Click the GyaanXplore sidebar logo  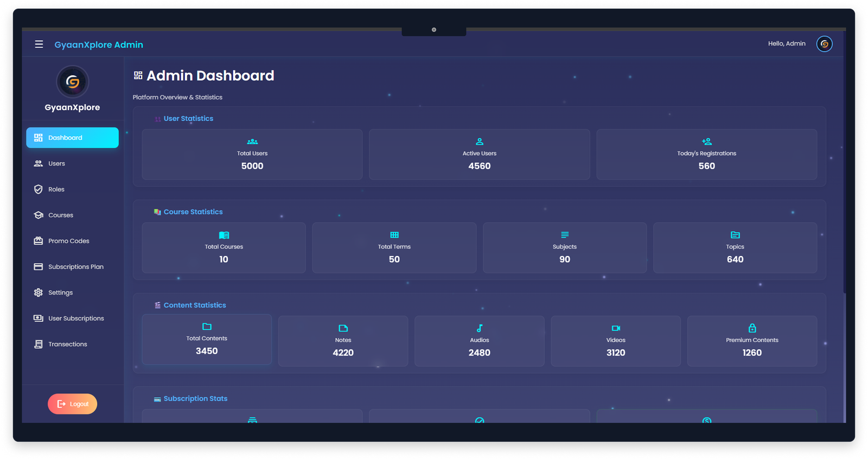tap(73, 82)
